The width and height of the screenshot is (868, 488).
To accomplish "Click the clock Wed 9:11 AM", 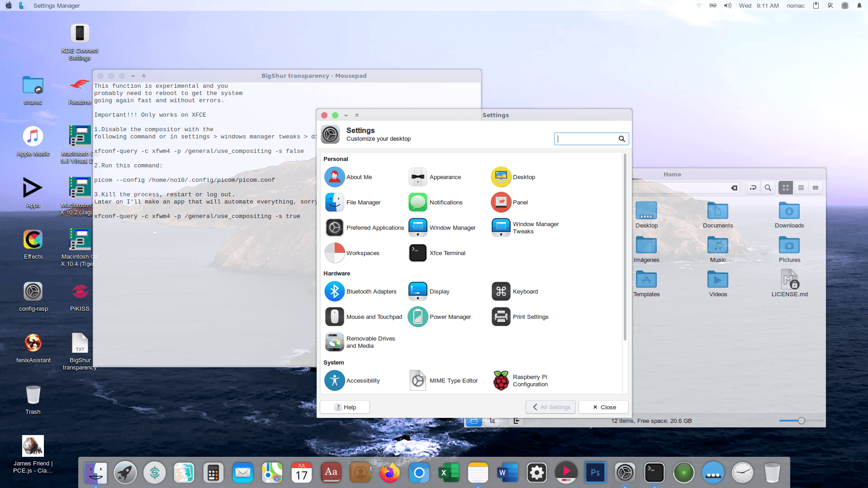I will [759, 5].
